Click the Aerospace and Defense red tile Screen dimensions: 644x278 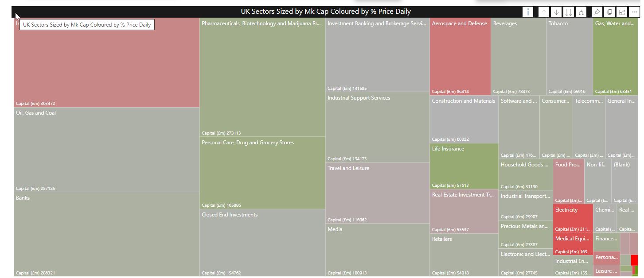click(460, 58)
